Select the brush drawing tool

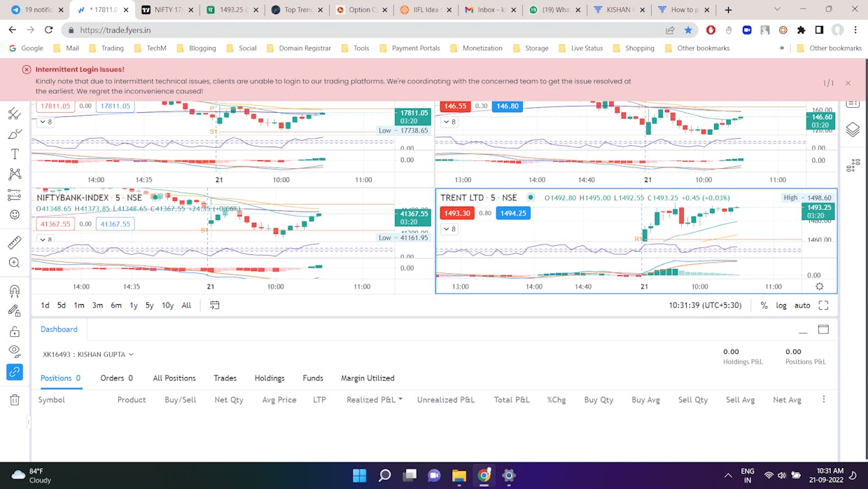[x=15, y=134]
